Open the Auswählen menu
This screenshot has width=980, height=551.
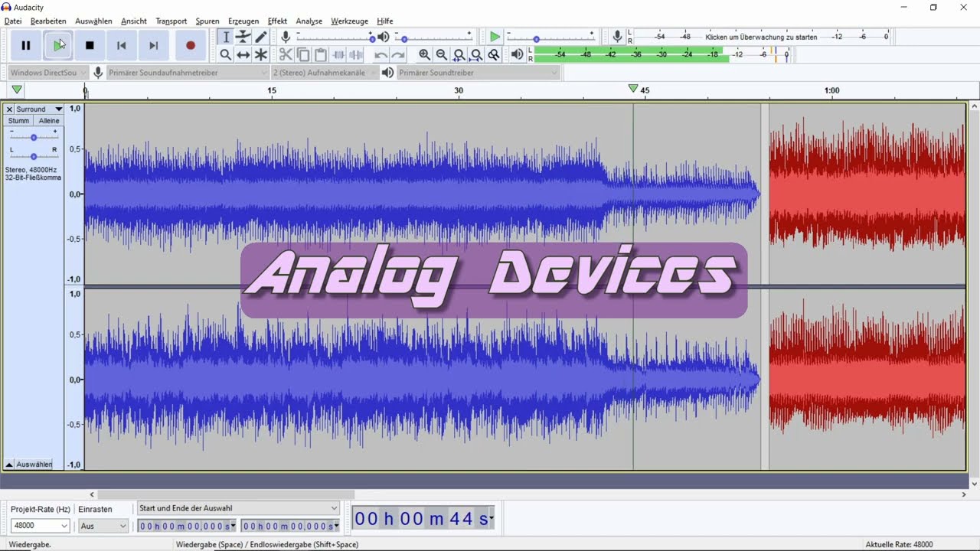pos(93,21)
